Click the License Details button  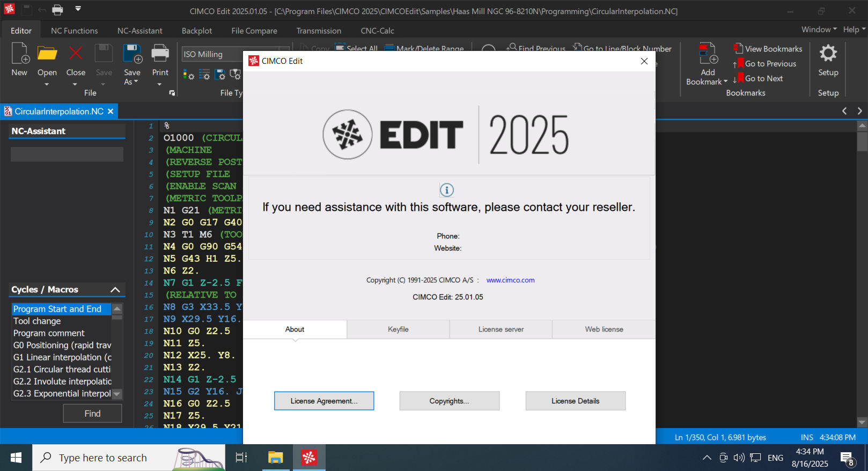(x=576, y=401)
